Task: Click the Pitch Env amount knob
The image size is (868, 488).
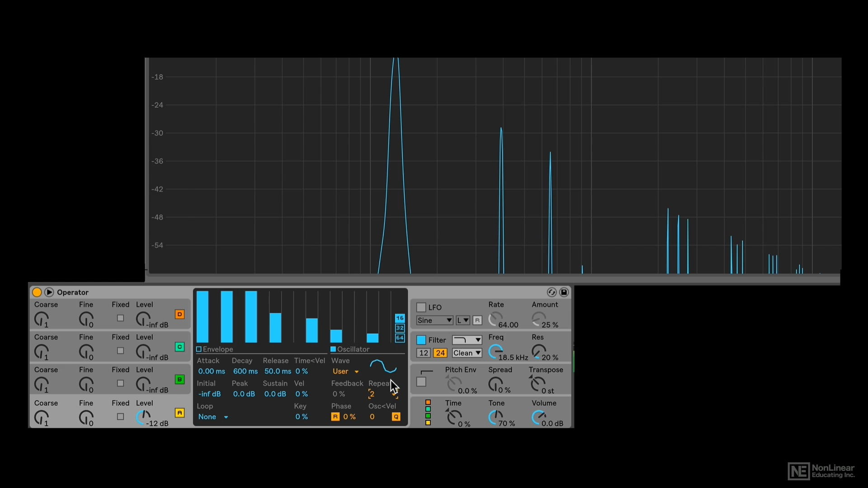Action: pyautogui.click(x=454, y=385)
